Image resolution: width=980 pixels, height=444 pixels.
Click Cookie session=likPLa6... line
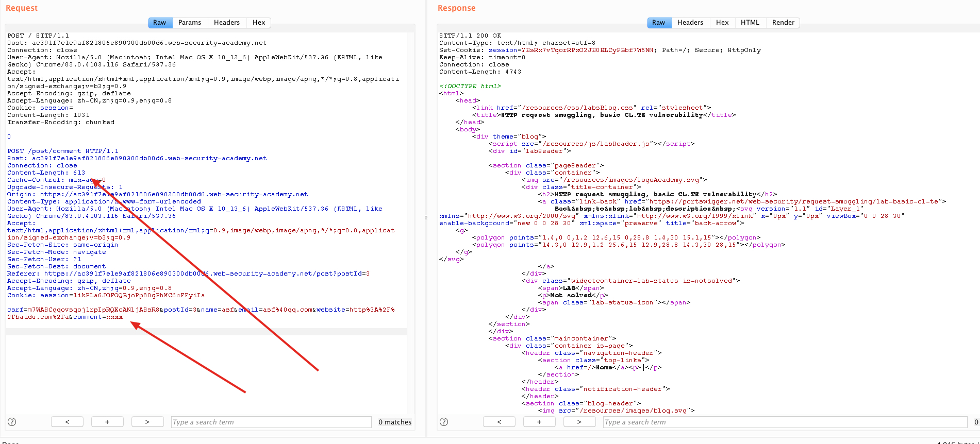[x=106, y=296]
